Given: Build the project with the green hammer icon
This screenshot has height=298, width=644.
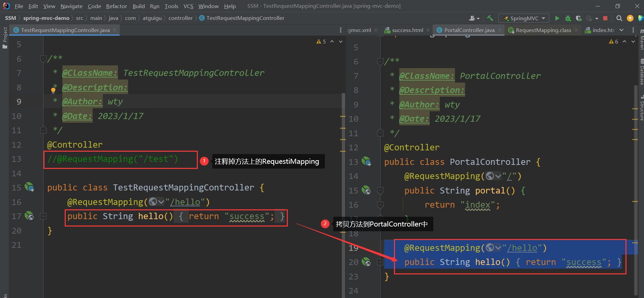Looking at the screenshot, I should (x=490, y=18).
